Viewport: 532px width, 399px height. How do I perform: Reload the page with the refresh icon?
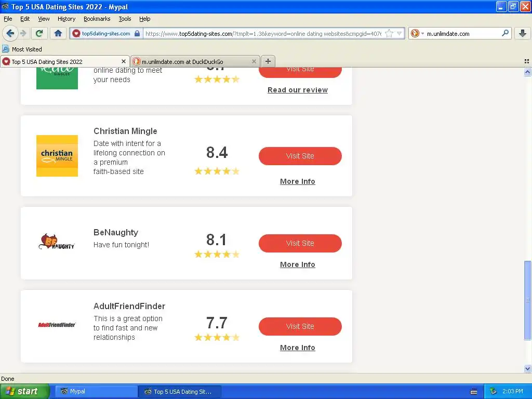(x=39, y=33)
